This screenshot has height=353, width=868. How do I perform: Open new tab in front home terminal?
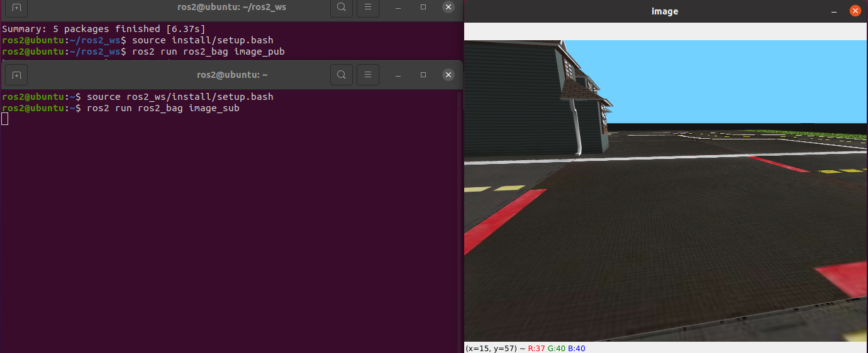coord(16,75)
